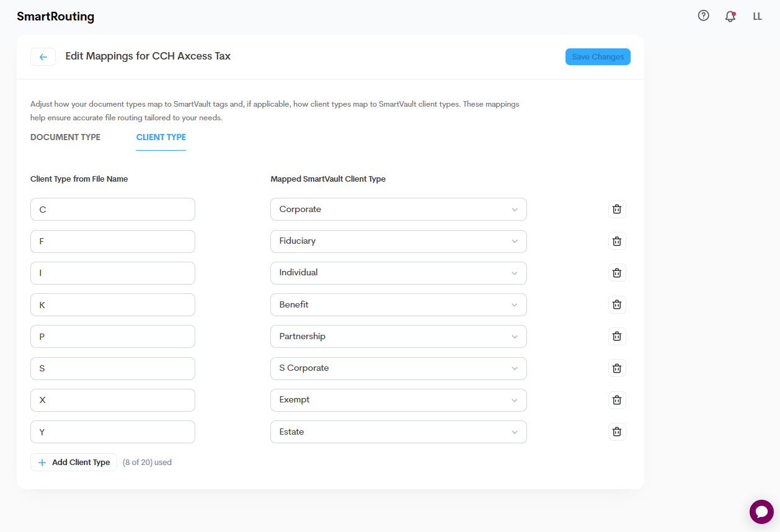Select the Client Type tab
780x532 pixels.
[x=161, y=137]
